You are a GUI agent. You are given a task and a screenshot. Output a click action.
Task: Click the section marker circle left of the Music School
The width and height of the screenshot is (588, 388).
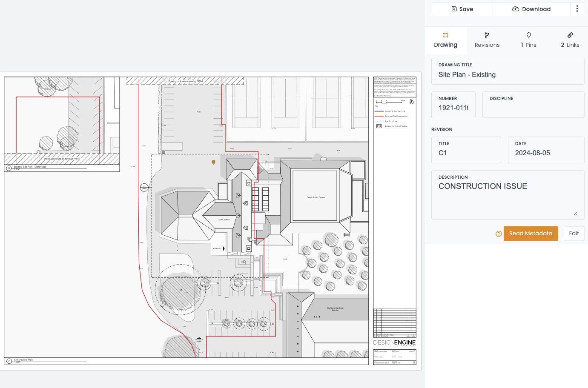(x=144, y=188)
